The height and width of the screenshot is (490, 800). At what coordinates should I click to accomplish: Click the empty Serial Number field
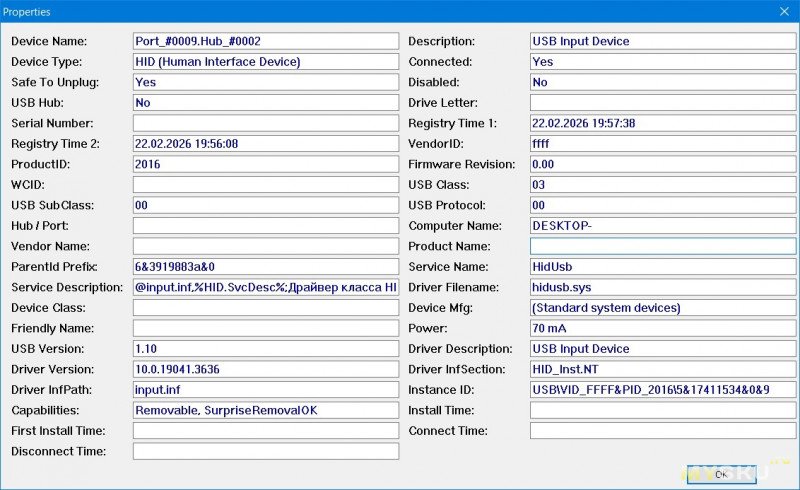coord(265,123)
